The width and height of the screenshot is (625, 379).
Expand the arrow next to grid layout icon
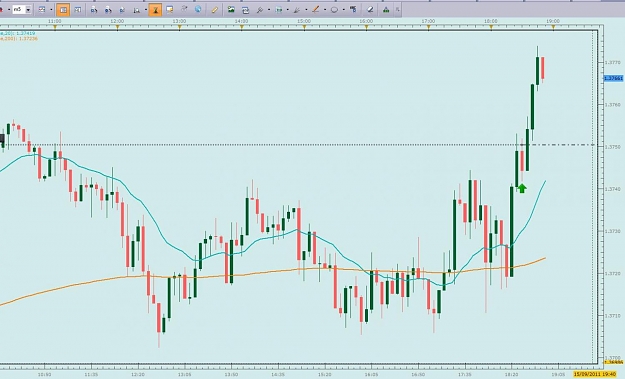51,10
